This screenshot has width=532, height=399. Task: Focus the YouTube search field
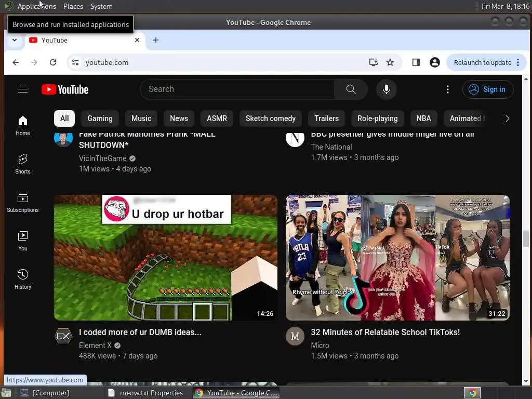[x=237, y=89]
